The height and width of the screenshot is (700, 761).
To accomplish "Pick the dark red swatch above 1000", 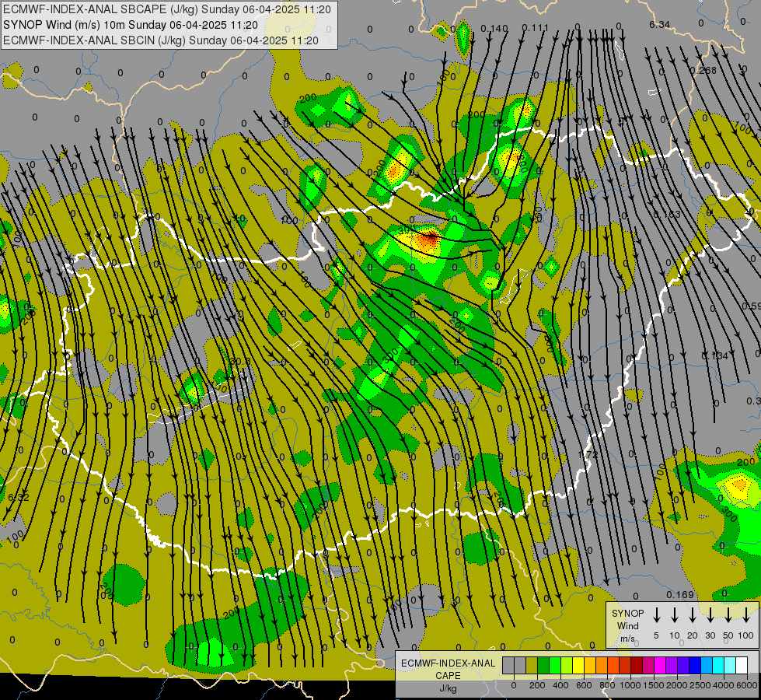I will pos(637,665).
